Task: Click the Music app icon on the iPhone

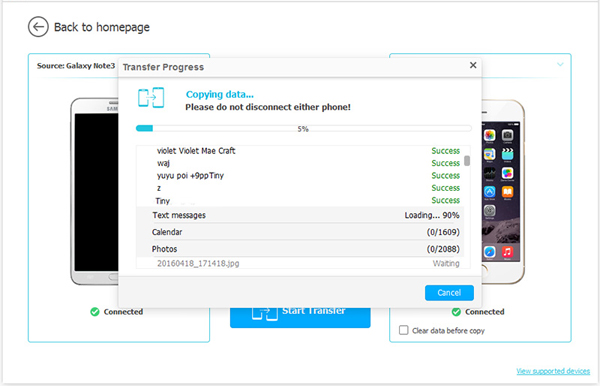Action: pyautogui.click(x=507, y=252)
